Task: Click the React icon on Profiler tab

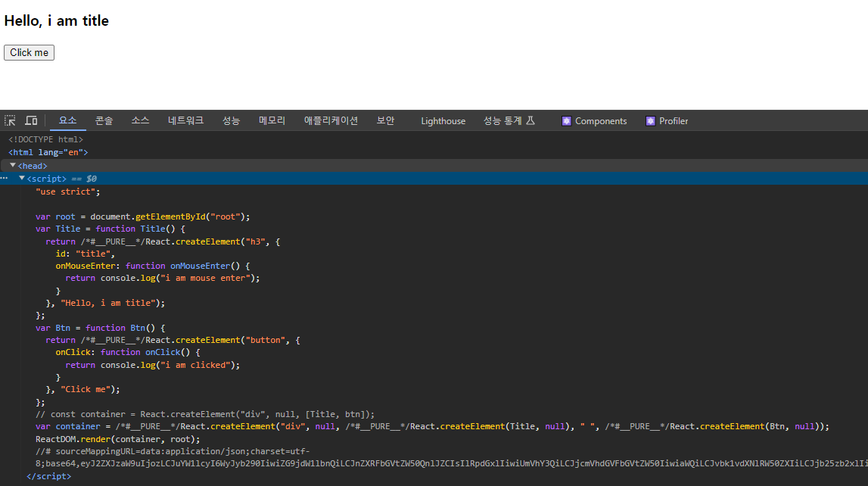Action: click(651, 121)
